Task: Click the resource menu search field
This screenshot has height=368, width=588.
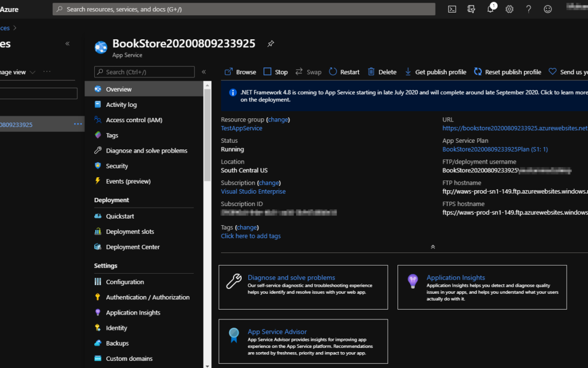Action: (x=144, y=72)
